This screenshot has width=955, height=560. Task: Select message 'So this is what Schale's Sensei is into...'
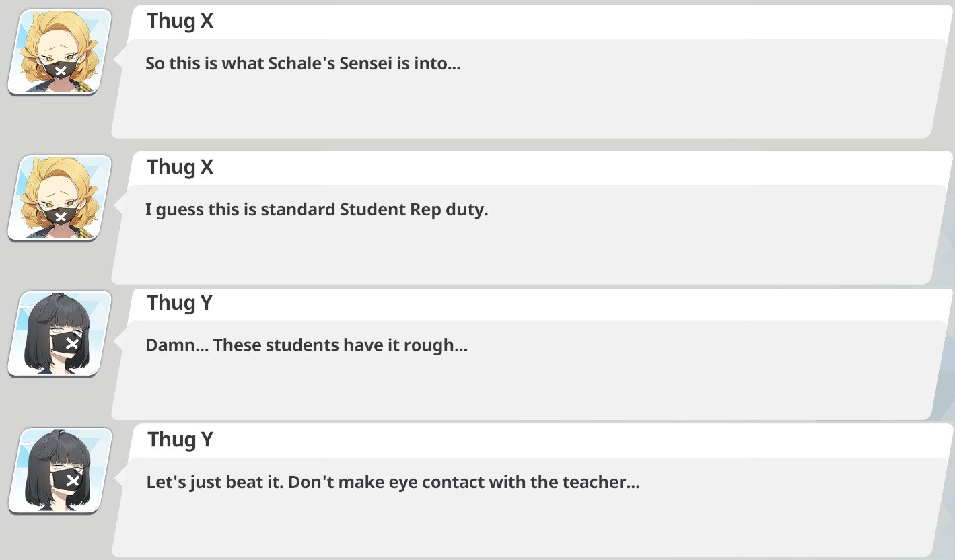(x=303, y=64)
